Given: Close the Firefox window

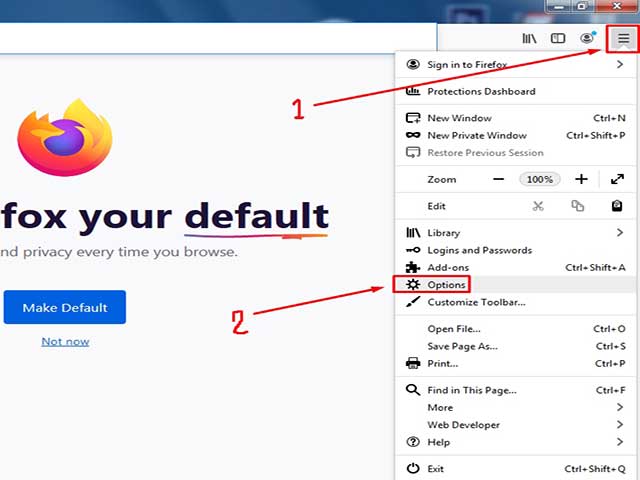Looking at the screenshot, I should pyautogui.click(x=617, y=7).
